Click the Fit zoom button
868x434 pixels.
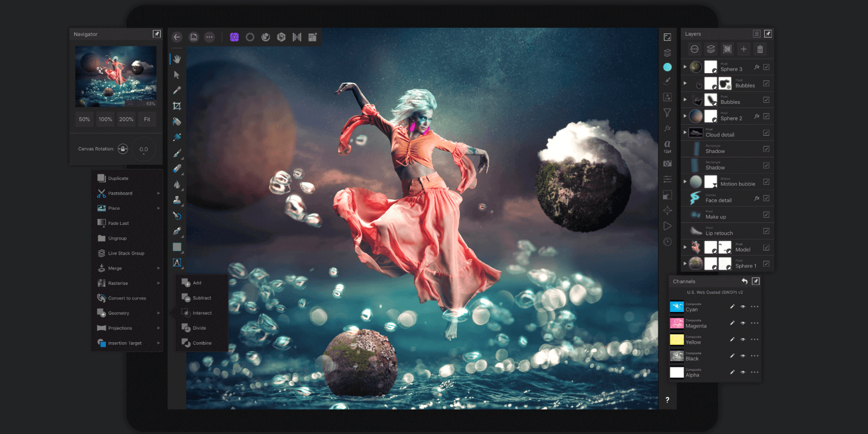(x=147, y=119)
